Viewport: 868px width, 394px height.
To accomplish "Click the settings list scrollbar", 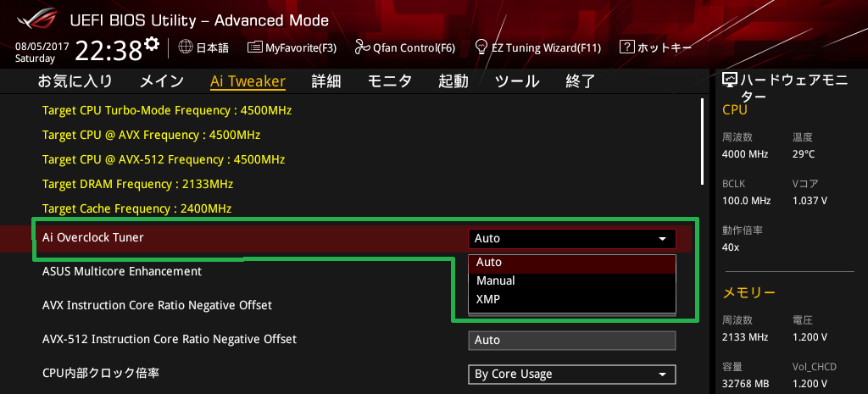I will [x=703, y=142].
